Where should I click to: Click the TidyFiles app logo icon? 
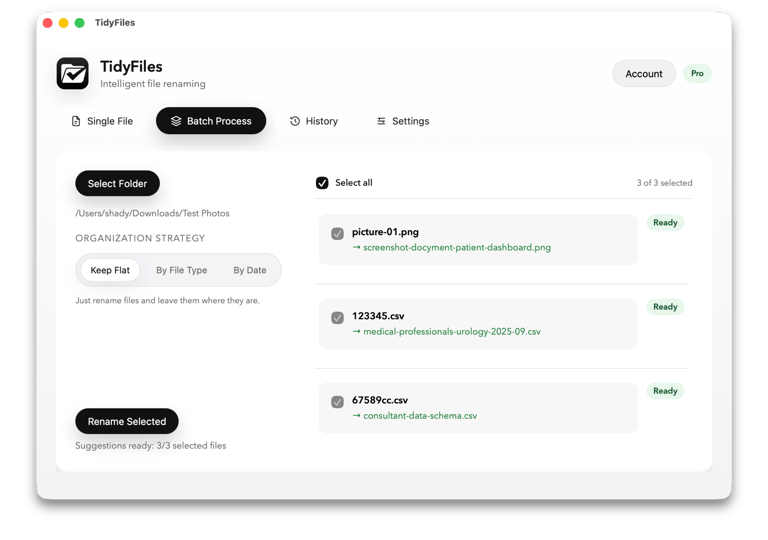tap(72, 73)
